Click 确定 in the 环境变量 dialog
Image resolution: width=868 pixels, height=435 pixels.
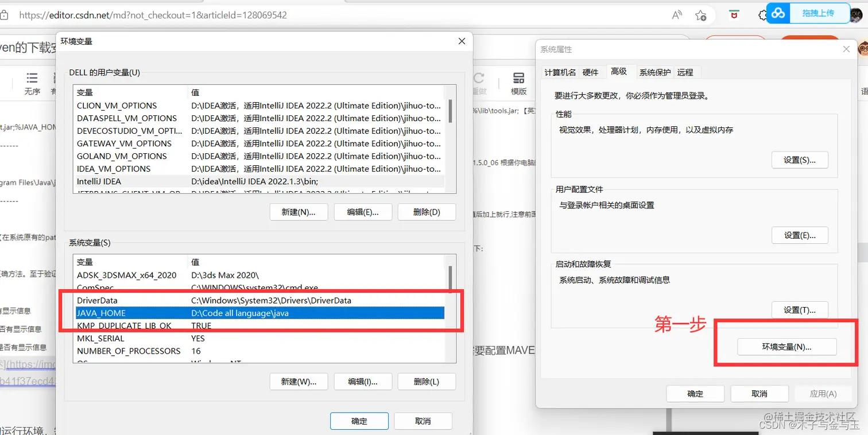pyautogui.click(x=359, y=421)
